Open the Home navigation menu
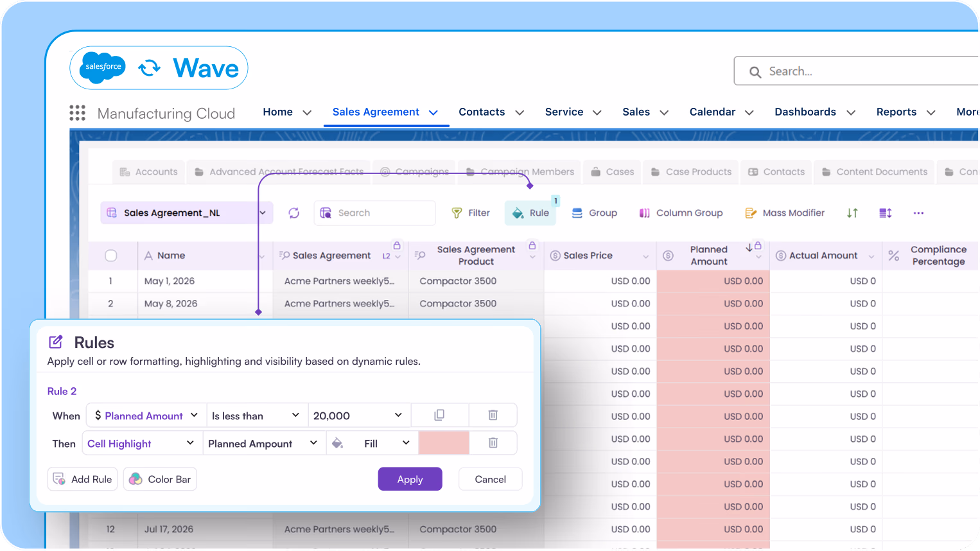This screenshot has width=980, height=551. (x=287, y=112)
